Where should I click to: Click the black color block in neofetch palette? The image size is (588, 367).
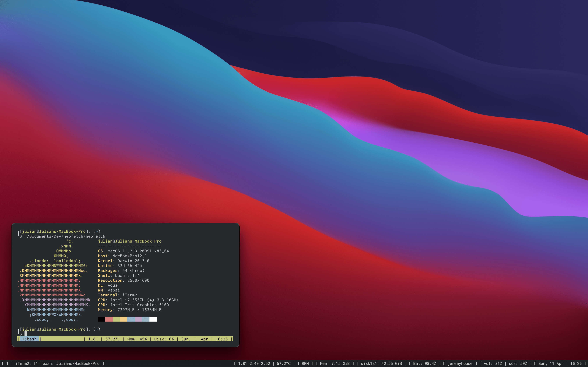[101, 319]
